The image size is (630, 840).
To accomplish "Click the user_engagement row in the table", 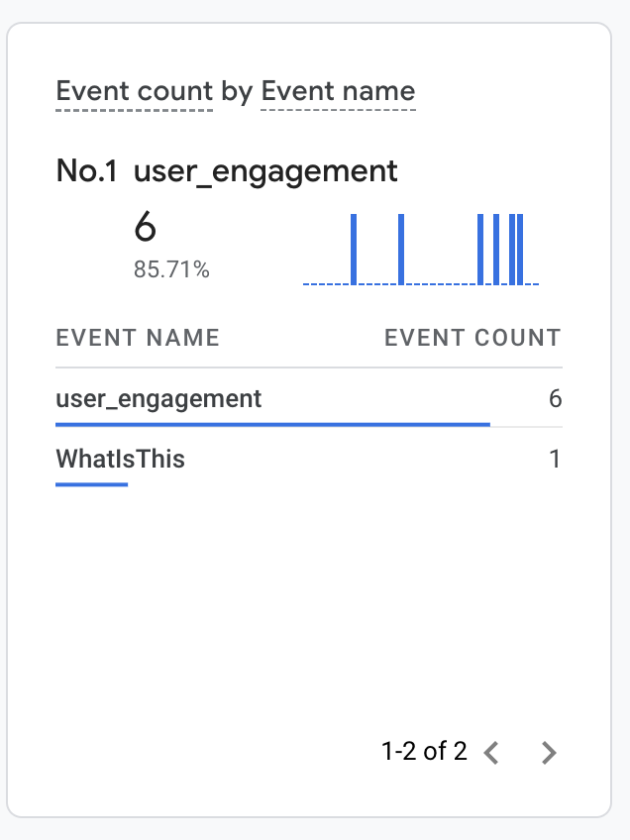I will point(159,399).
